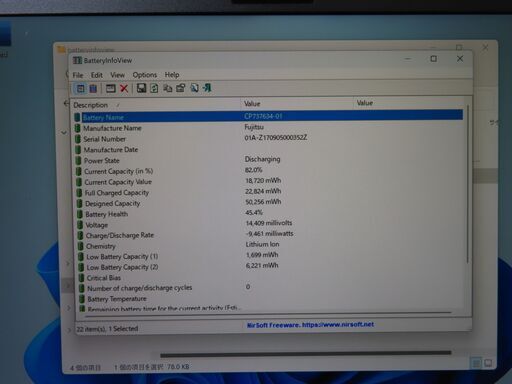Click battery icon on Battery Health row
Image resolution: width=512 pixels, height=384 pixels.
80,214
